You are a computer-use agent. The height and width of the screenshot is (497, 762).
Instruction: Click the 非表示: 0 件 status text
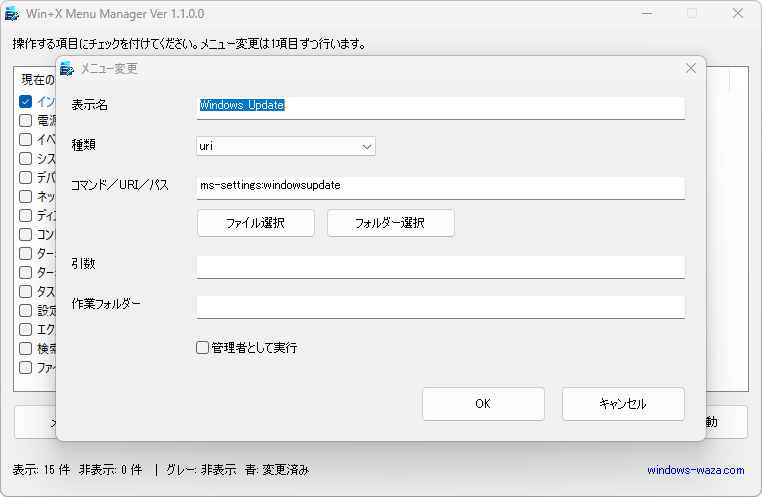click(x=111, y=470)
